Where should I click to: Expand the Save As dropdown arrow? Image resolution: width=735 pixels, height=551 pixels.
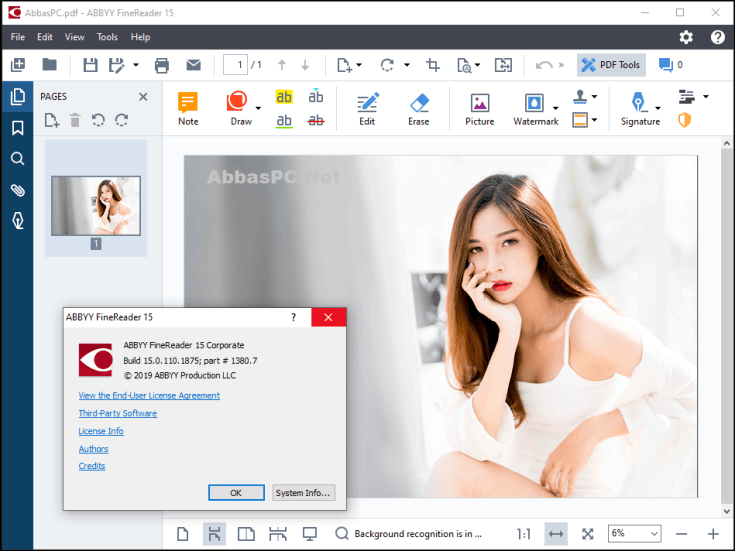point(136,65)
